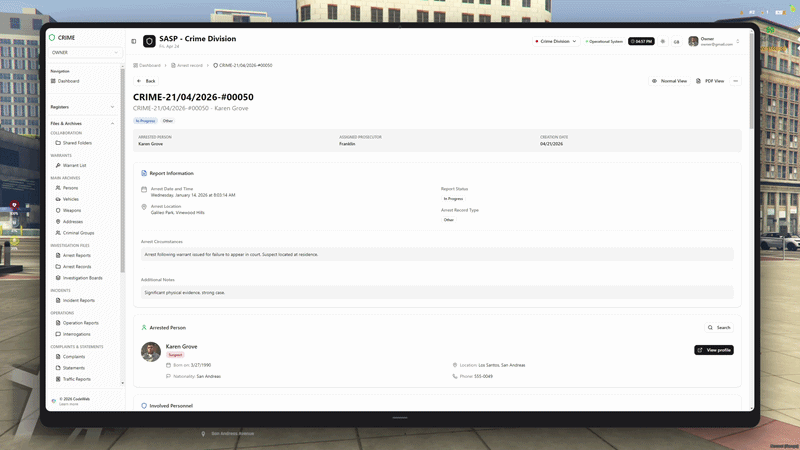The height and width of the screenshot is (450, 800).
Task: Switch to PDF View
Action: pos(710,81)
